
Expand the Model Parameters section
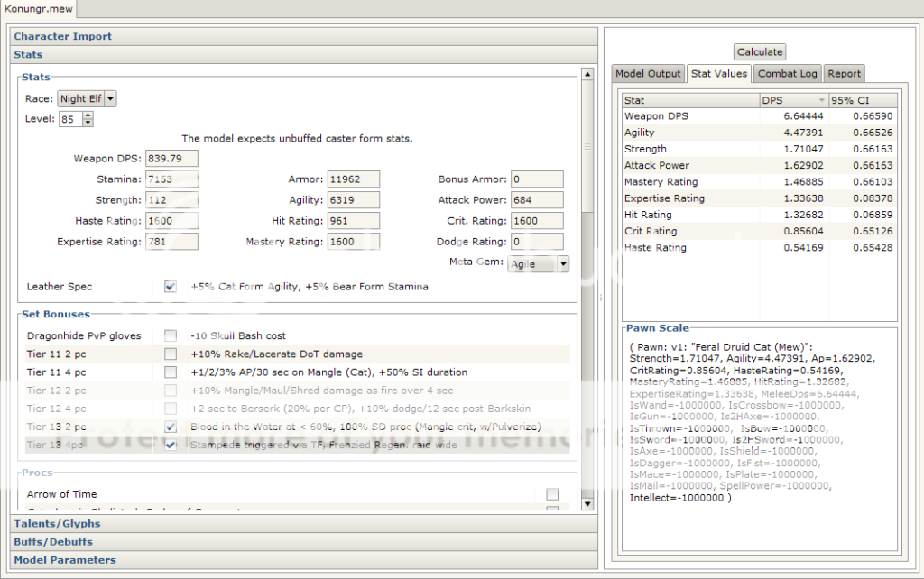pyautogui.click(x=304, y=560)
